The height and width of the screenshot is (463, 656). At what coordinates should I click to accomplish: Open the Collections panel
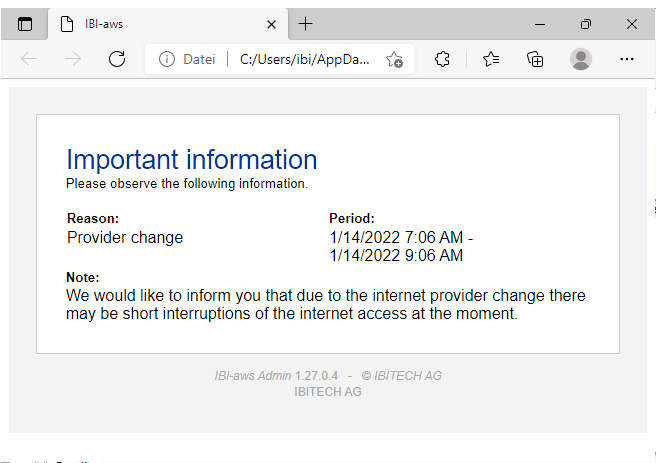[536, 59]
